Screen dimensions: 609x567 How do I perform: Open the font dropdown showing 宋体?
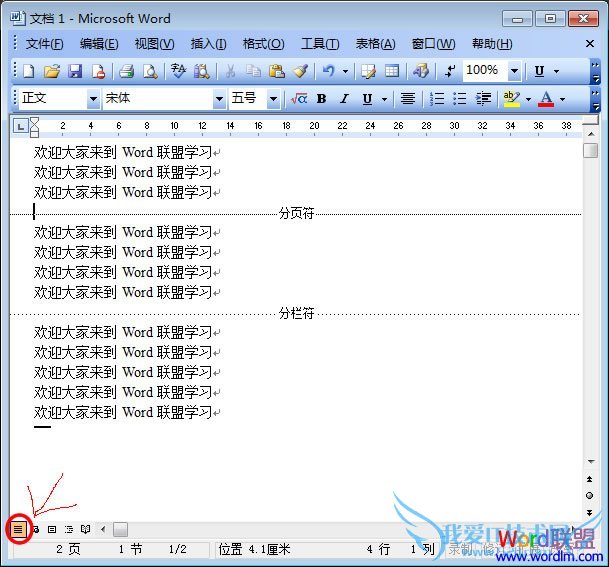[x=219, y=99]
